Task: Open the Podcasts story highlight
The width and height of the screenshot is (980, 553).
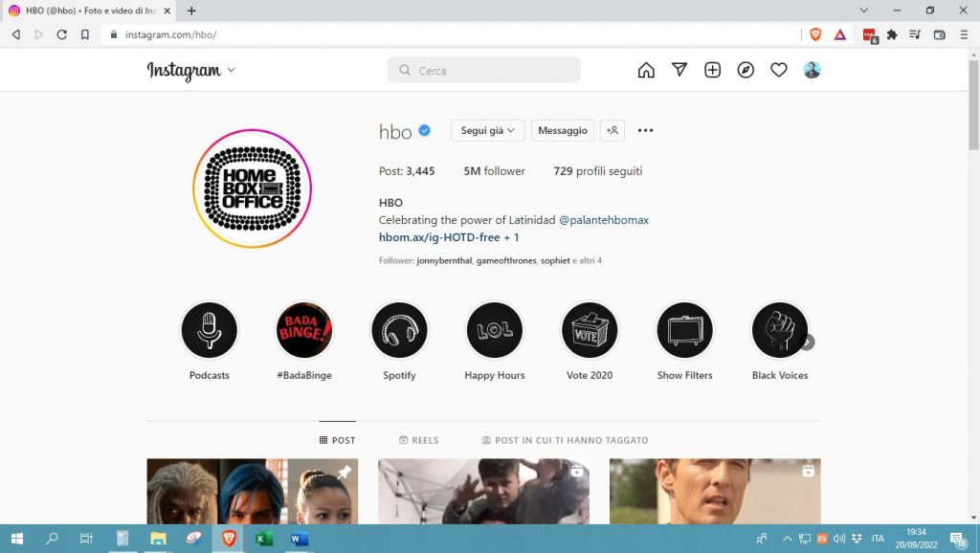Action: 210,330
